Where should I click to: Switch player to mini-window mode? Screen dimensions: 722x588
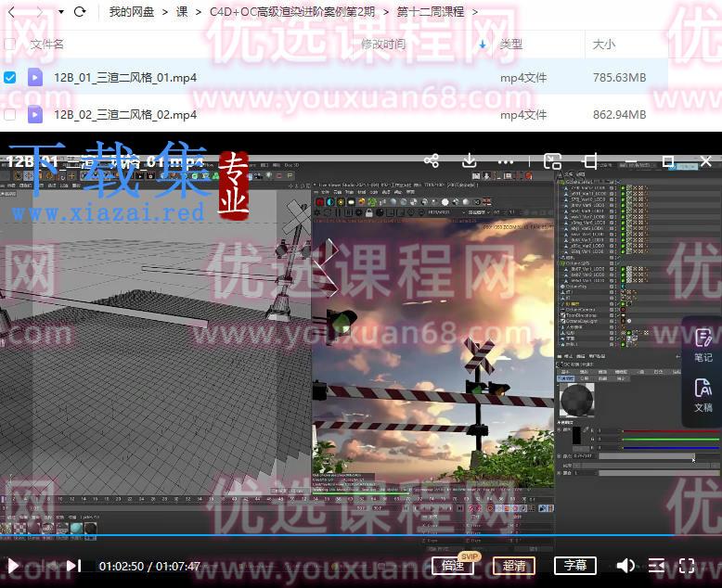[552, 161]
